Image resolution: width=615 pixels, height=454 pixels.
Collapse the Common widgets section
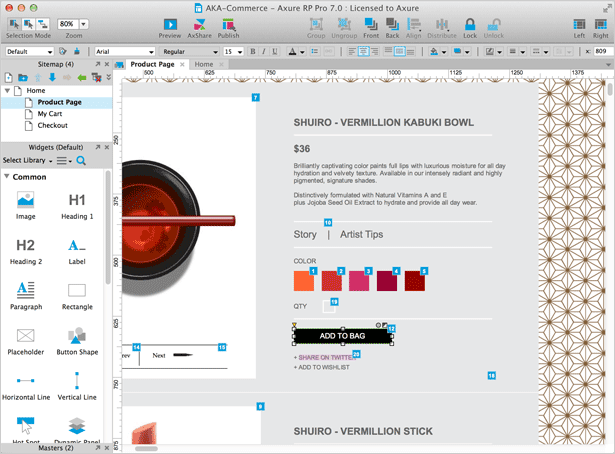[6, 176]
